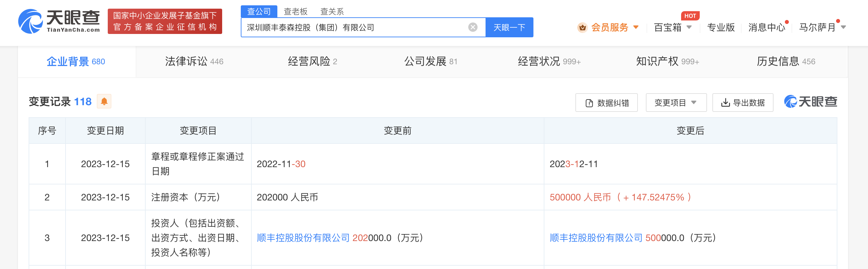This screenshot has width=868, height=269.
Task: Click the TianYanCha watermark logo at right
Action: (x=810, y=102)
